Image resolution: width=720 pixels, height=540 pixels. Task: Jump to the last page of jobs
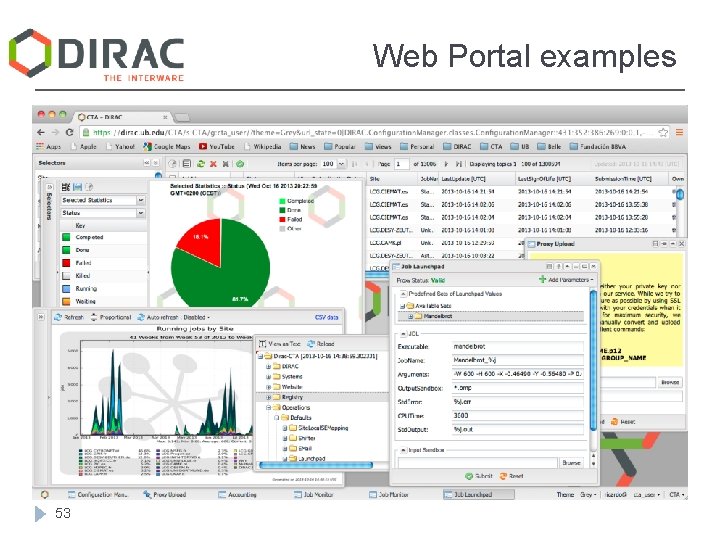tap(458, 164)
